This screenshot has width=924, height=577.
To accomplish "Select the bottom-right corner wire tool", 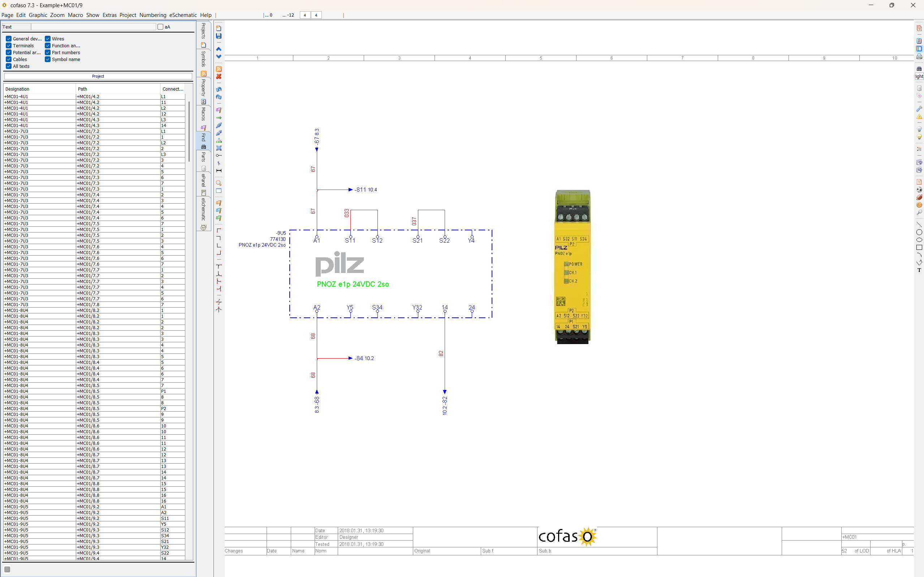I will point(219,253).
